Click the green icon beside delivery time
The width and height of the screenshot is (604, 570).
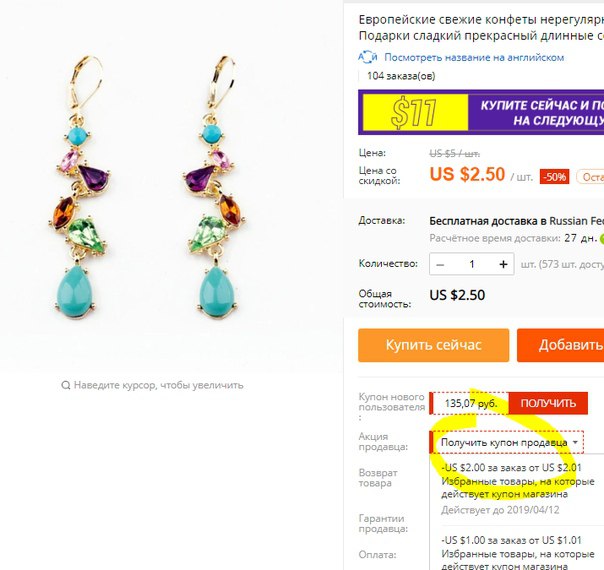[x=601, y=238]
